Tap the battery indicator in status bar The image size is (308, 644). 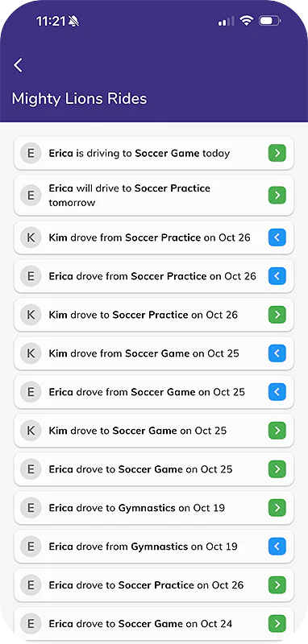(270, 21)
